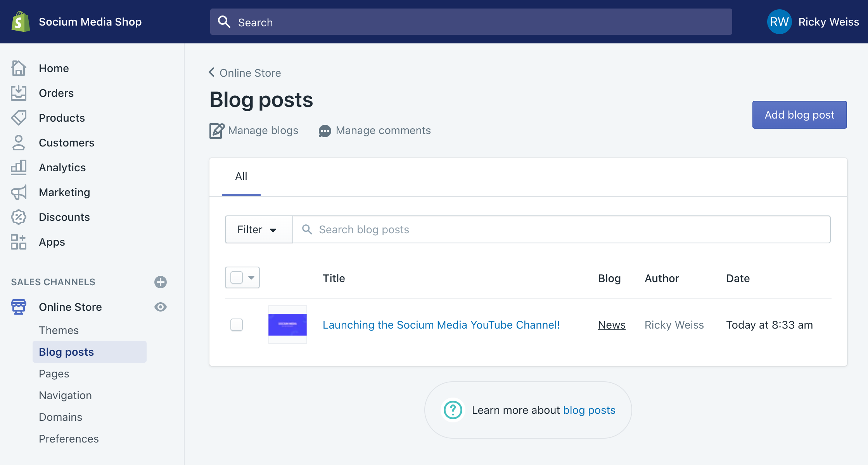
Task: Click the Customers person icon
Action: pos(19,143)
